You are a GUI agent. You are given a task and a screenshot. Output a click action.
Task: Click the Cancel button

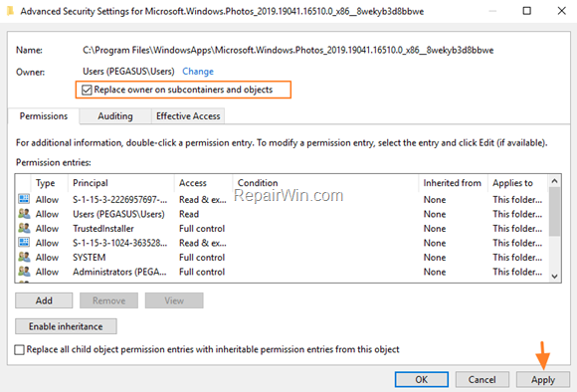coord(482,379)
